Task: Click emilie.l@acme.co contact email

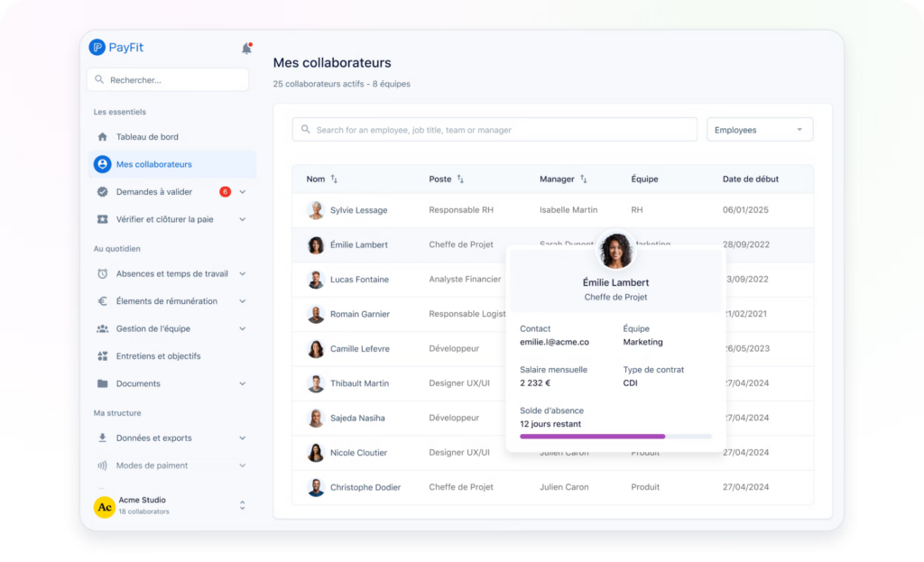Action: click(x=553, y=342)
